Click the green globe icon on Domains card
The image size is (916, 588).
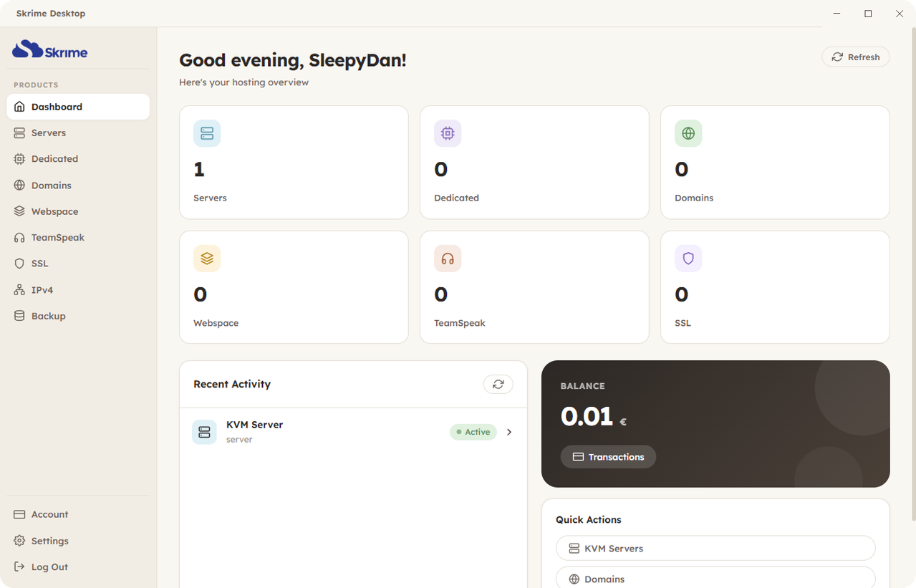click(688, 133)
